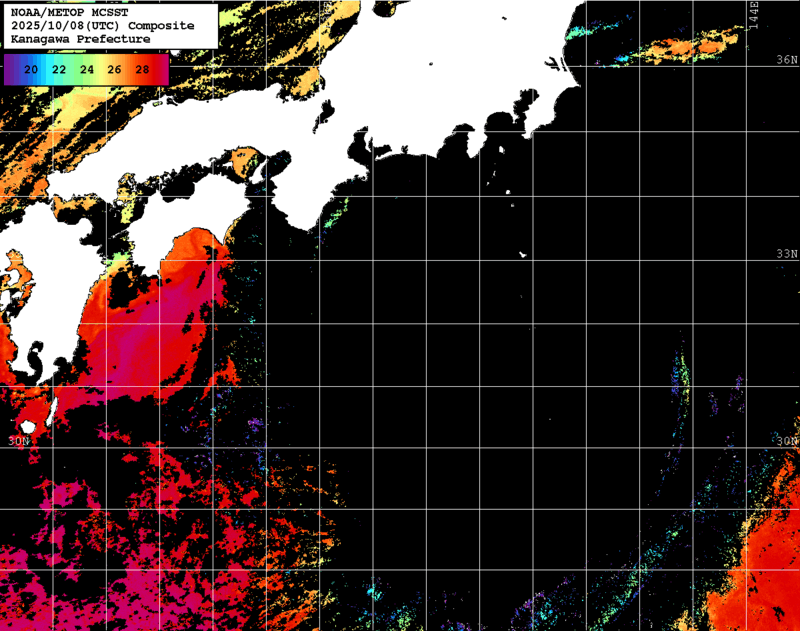Screen dimensions: 800x631
Task: Click the purple end of the temperature color bar
Action: point(10,69)
